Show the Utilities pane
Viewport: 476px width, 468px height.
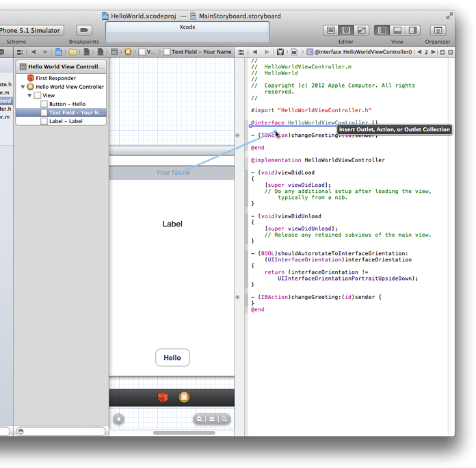[412, 30]
